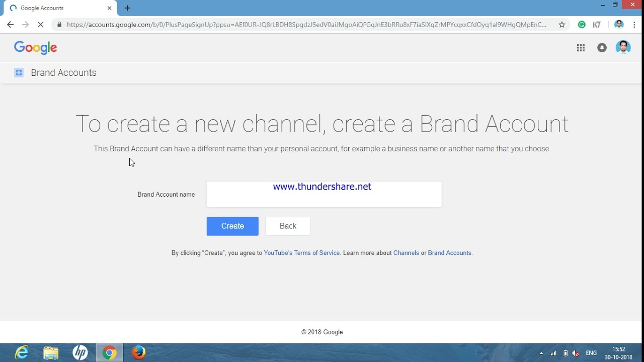Click the © 2018 Google footer text
644x362 pixels.
click(x=322, y=332)
